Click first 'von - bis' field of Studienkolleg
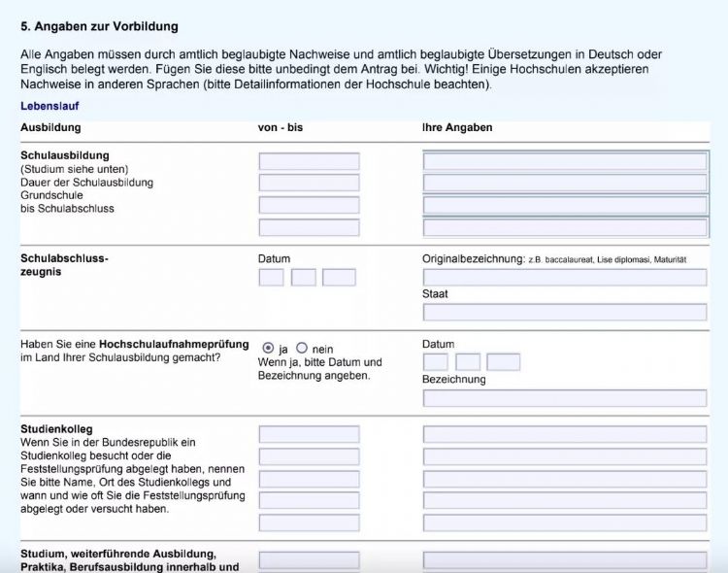Viewport: 728px width, 573px height. tap(309, 434)
